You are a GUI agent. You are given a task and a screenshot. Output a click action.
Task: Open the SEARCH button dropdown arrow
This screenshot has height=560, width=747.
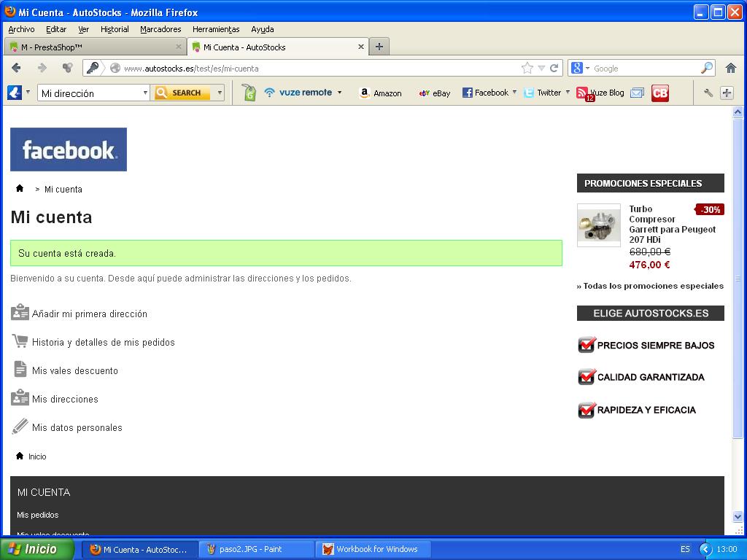coord(220,93)
